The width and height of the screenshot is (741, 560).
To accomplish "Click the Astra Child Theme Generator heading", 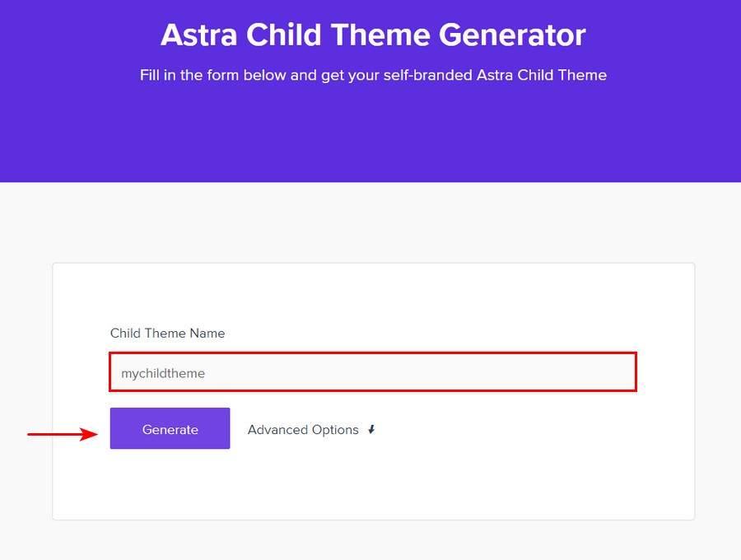I will [x=370, y=35].
